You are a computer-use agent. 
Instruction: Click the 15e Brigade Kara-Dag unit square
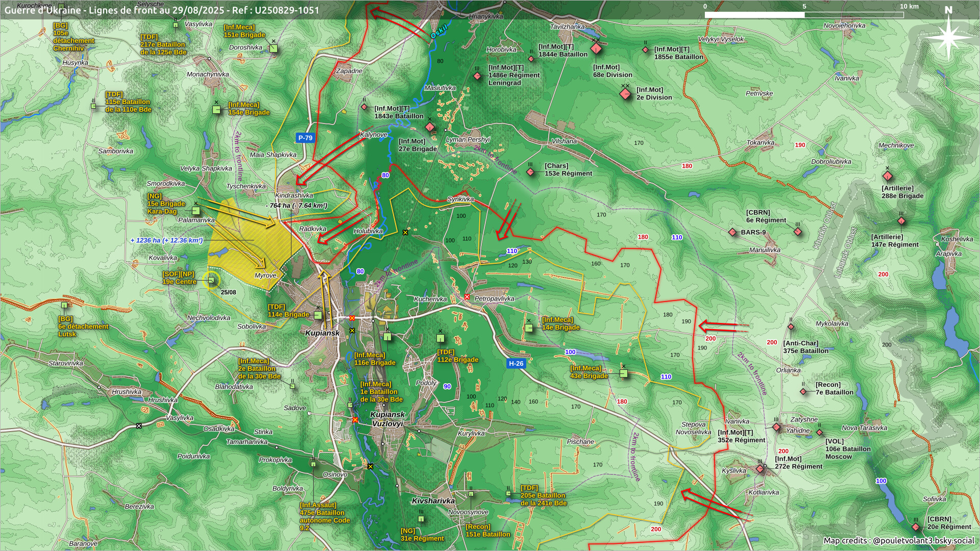pyautogui.click(x=195, y=210)
